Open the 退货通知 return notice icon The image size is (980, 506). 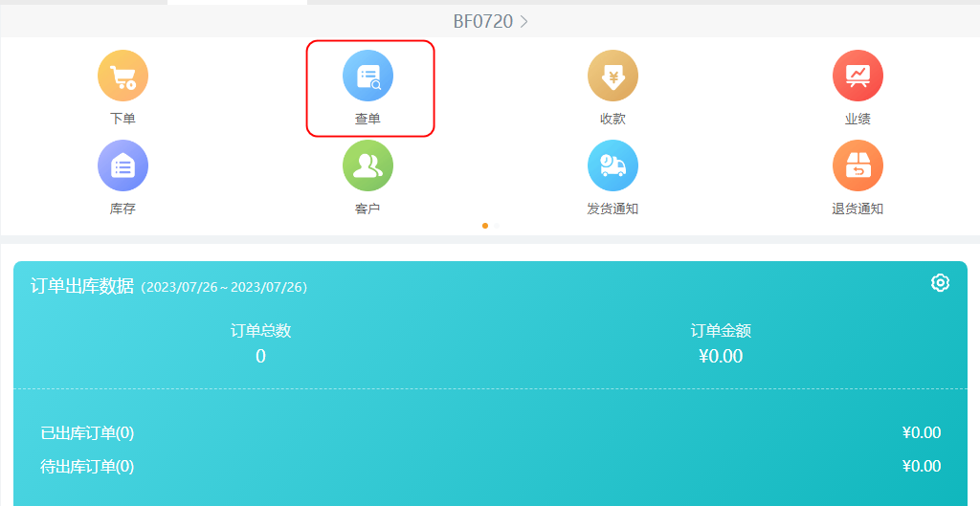[x=857, y=165]
